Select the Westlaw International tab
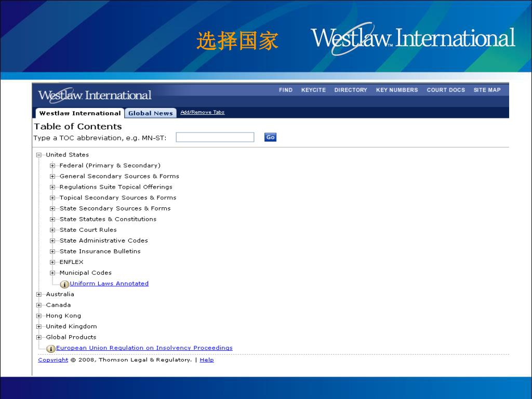Viewport: 532px width, 399px height. (x=80, y=113)
